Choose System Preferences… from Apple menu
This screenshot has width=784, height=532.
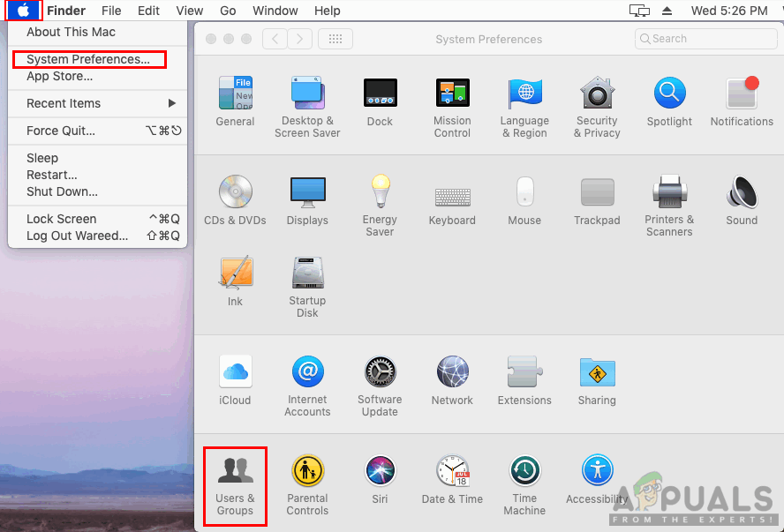pos(97,59)
